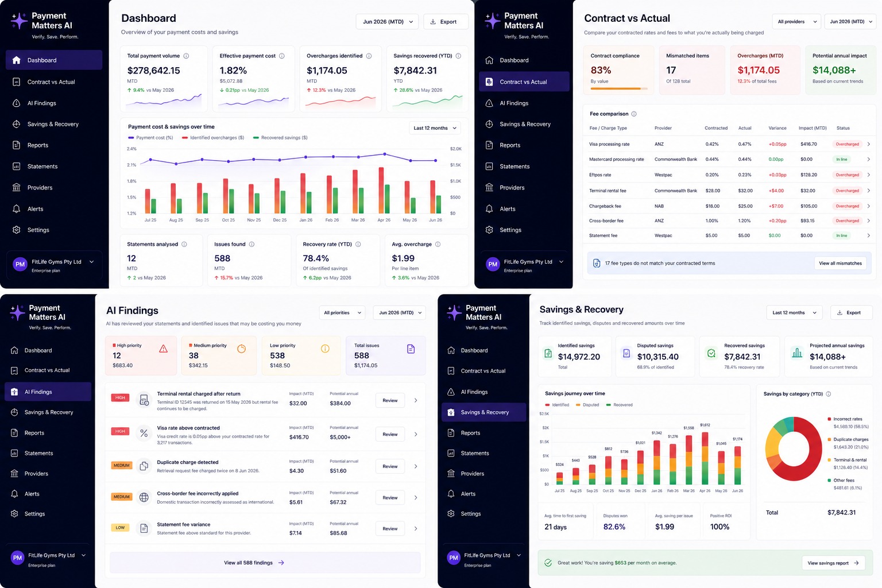This screenshot has height=588, width=882.
Task: Click info icon beside Total payment volume
Action: point(186,56)
